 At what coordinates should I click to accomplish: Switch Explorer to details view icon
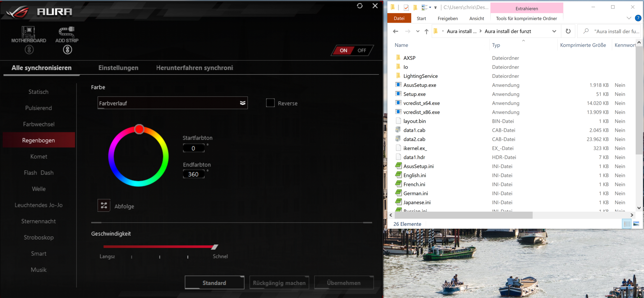627,224
